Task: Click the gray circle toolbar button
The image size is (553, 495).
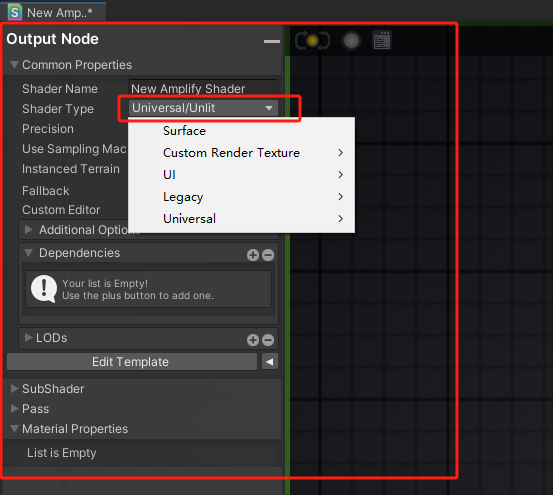Action: coord(351,41)
